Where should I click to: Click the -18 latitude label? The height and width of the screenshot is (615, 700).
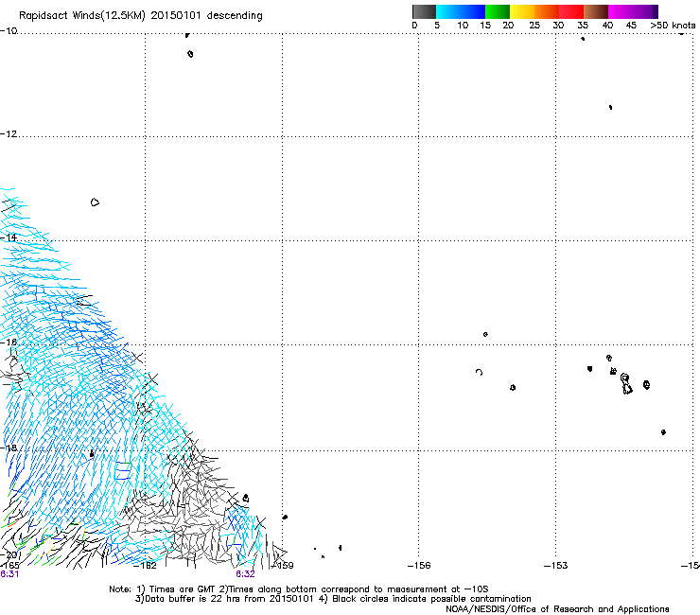click(9, 448)
